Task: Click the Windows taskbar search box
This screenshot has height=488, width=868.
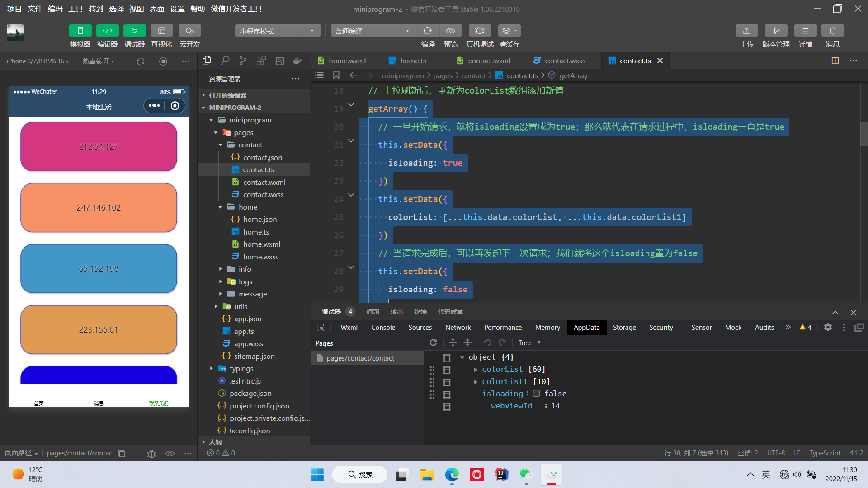Action: click(360, 474)
